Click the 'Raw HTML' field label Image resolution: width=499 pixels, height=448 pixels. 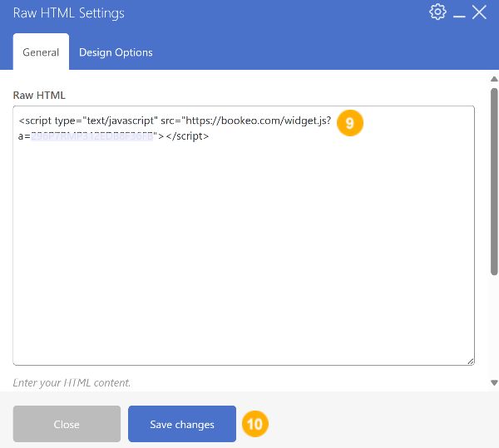(x=39, y=95)
